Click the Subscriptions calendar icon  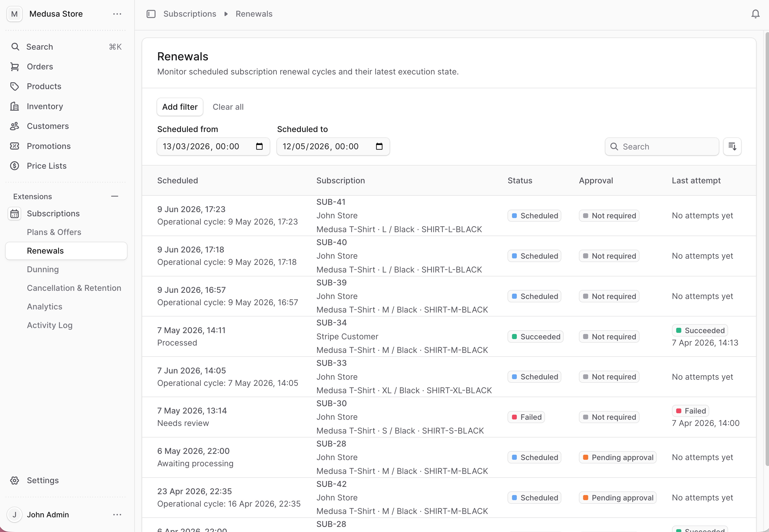[x=14, y=214]
